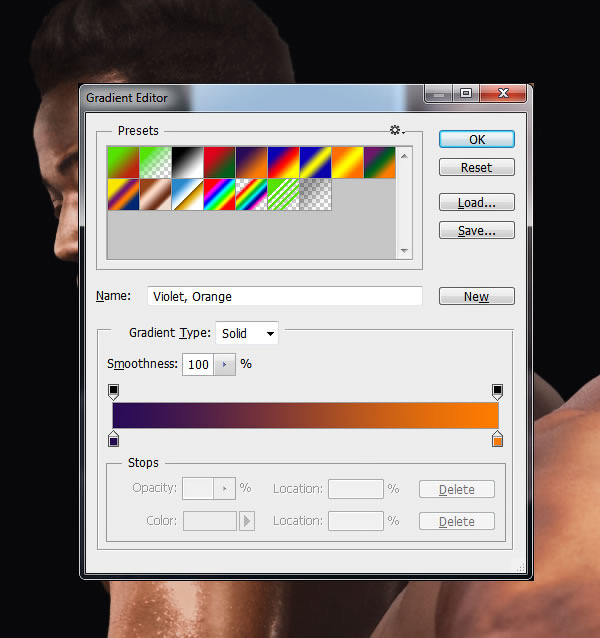Click the Smoothness value field
The image size is (600, 638).
coord(198,364)
